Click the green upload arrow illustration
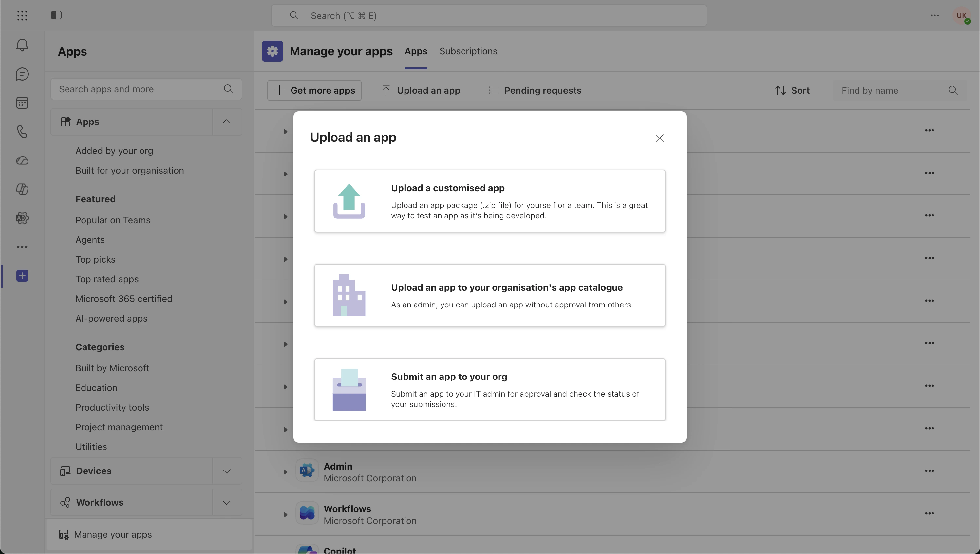980x554 pixels. point(349,201)
